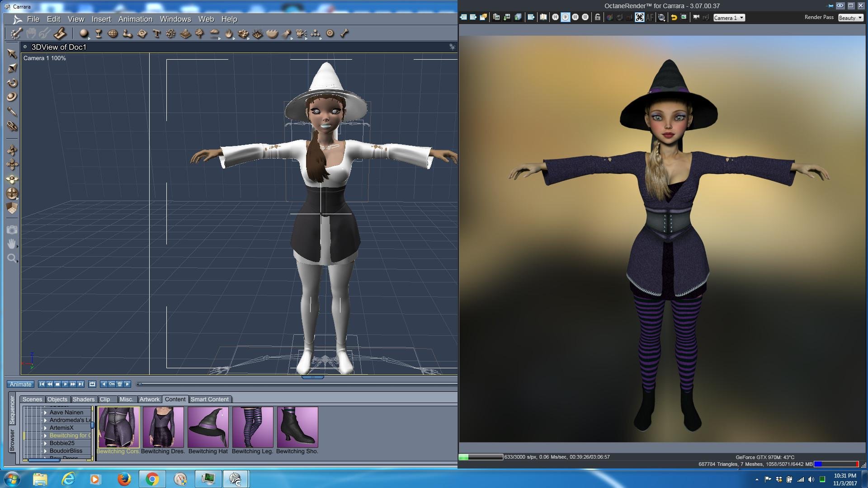868x488 pixels.
Task: Pause the Octane render
Action: [x=575, y=17]
